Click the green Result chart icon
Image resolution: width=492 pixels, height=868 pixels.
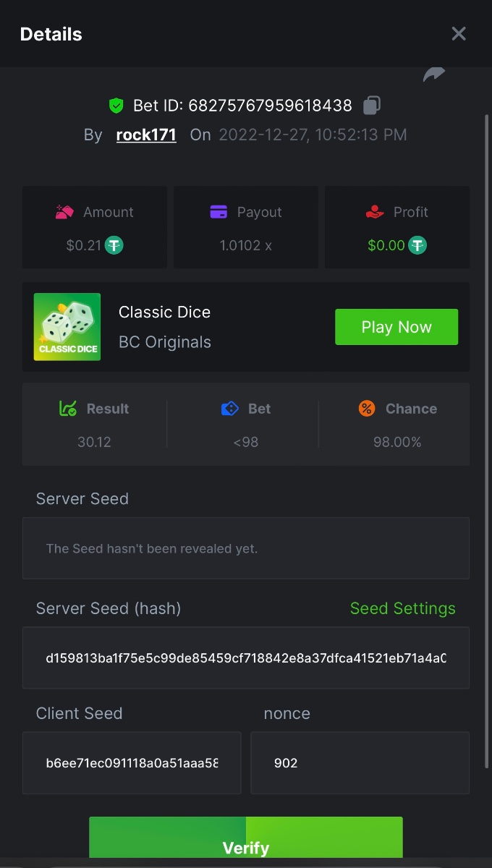click(x=68, y=409)
